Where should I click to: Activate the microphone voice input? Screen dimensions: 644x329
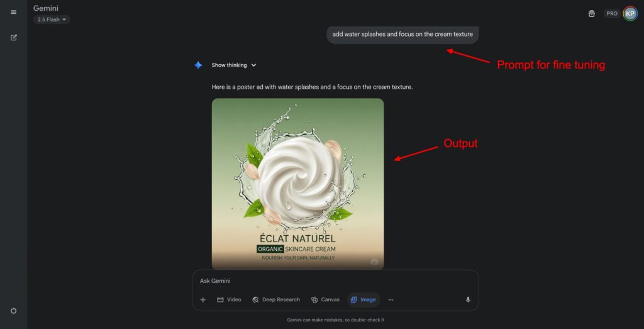[x=468, y=300]
